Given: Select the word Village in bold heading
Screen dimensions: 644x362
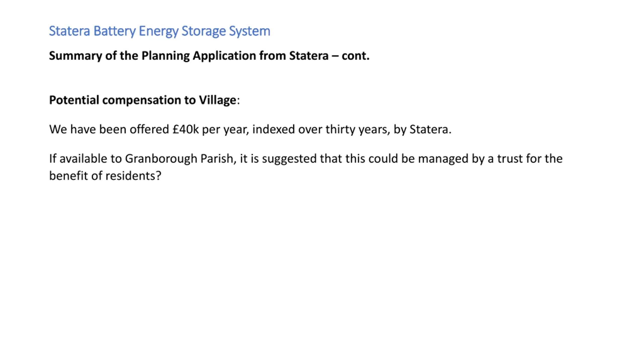Looking at the screenshot, I should click(218, 100).
